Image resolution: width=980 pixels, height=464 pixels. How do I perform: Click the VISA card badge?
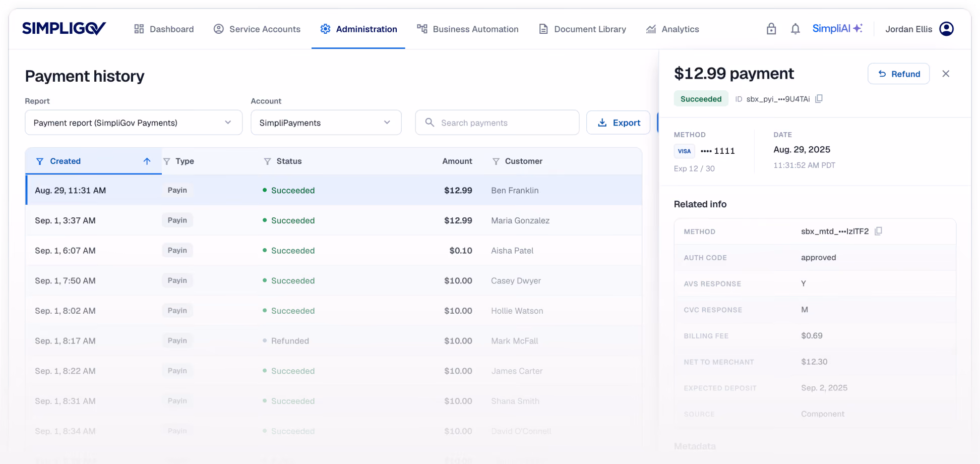(685, 151)
